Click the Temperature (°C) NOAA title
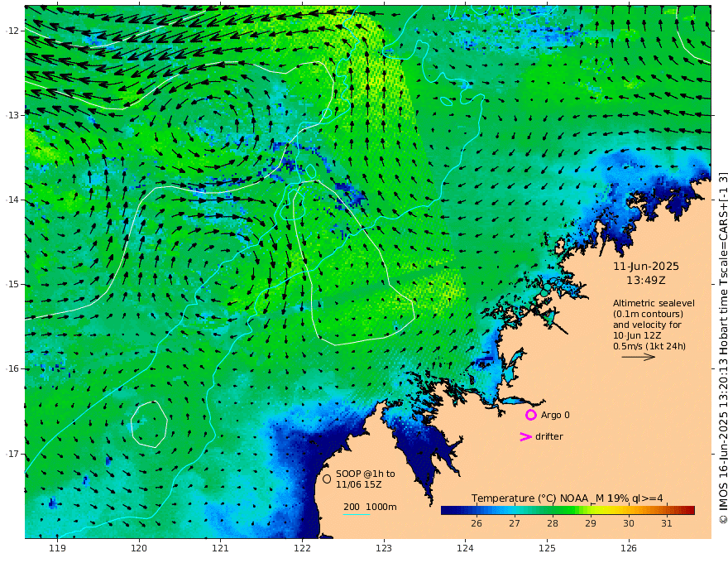Screen dimensions: 728x563 (568, 498)
